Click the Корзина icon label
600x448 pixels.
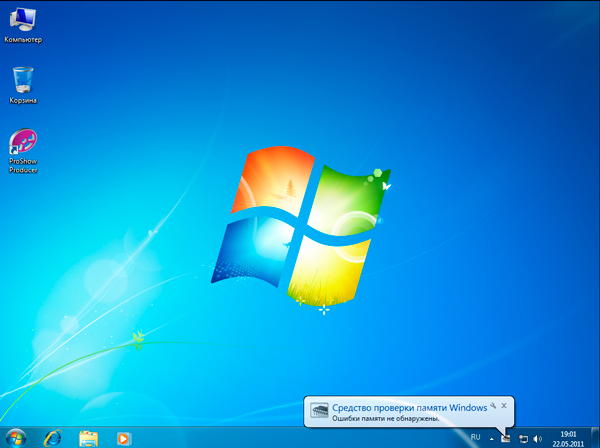[x=23, y=101]
